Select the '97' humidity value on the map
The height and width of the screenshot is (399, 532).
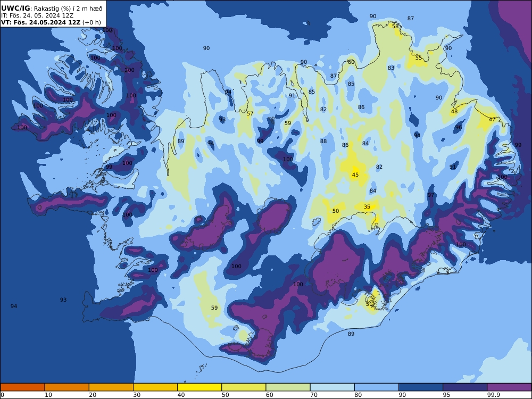point(430,195)
